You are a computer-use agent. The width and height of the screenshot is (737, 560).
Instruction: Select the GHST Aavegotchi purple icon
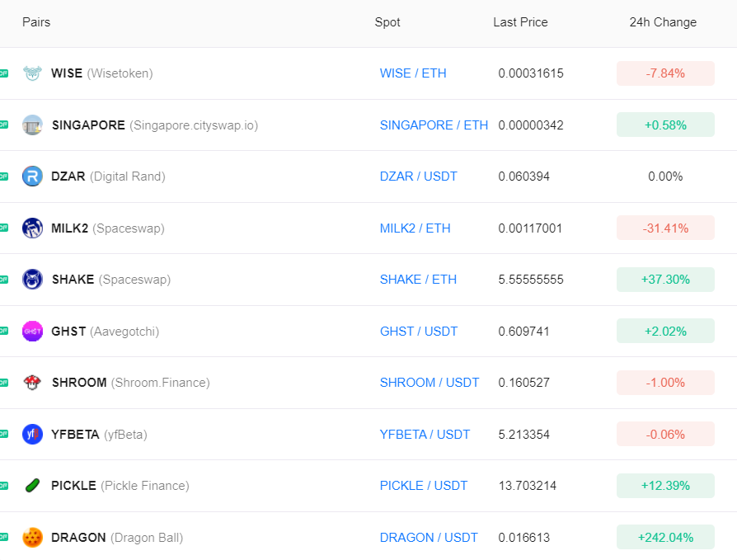pyautogui.click(x=32, y=331)
